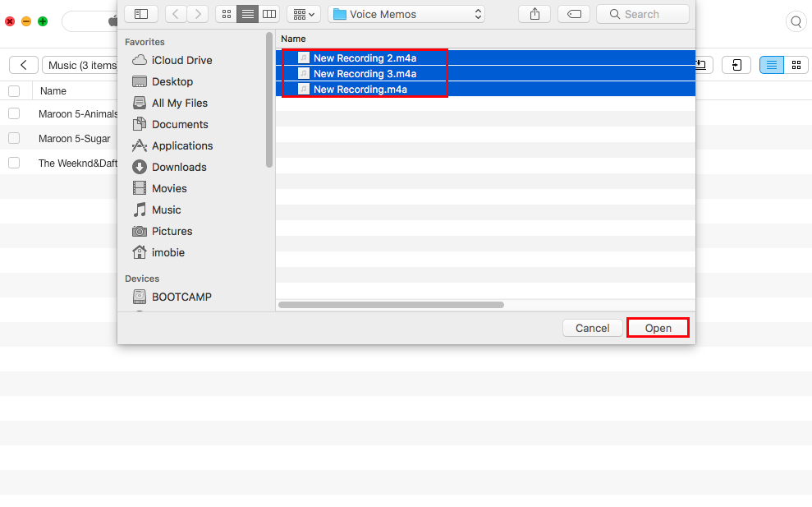Click the green zoom window button
Viewport: 812px width, 507px height.
[x=43, y=21]
